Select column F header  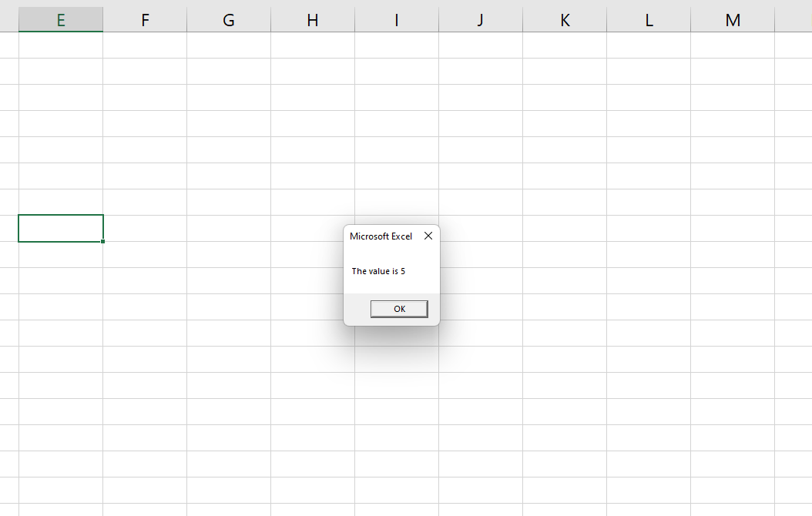144,19
